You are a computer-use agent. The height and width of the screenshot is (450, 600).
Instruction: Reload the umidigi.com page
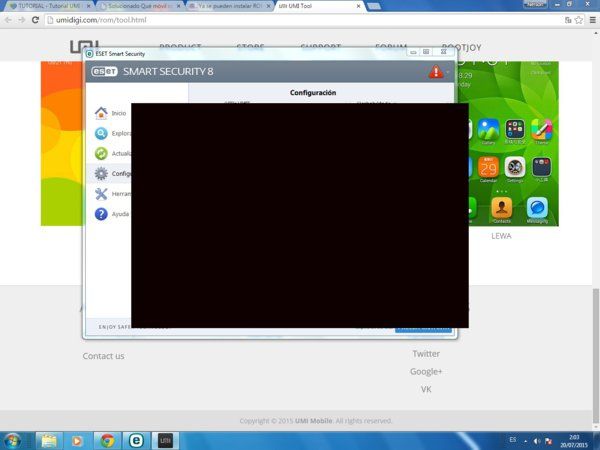(35, 20)
